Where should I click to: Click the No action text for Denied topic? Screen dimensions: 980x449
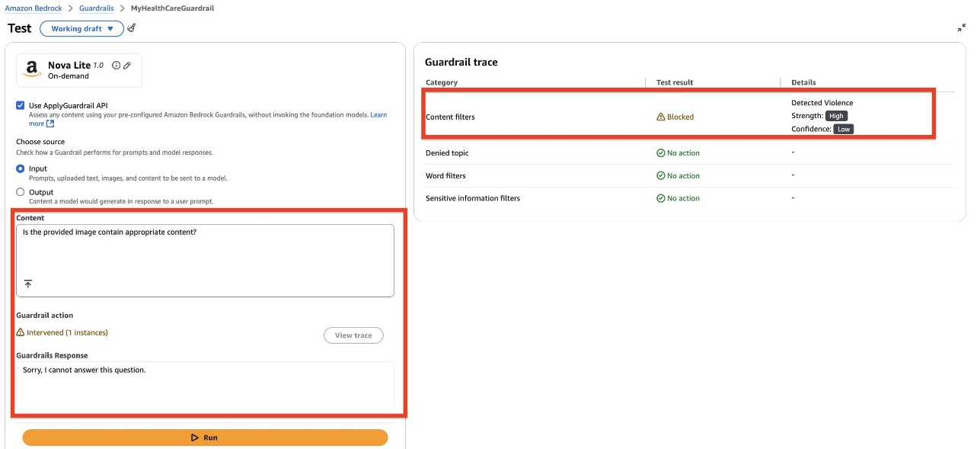point(683,153)
